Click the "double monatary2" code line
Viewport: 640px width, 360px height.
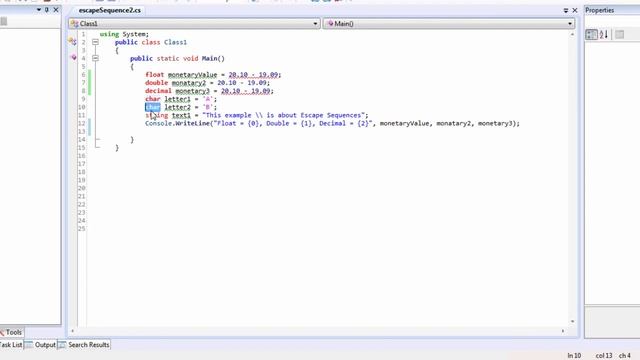click(207, 83)
